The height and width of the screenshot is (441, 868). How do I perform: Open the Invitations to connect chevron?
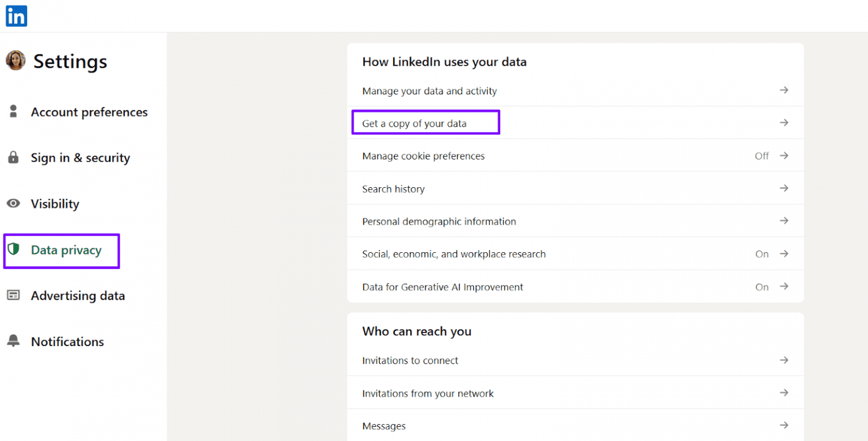point(785,360)
